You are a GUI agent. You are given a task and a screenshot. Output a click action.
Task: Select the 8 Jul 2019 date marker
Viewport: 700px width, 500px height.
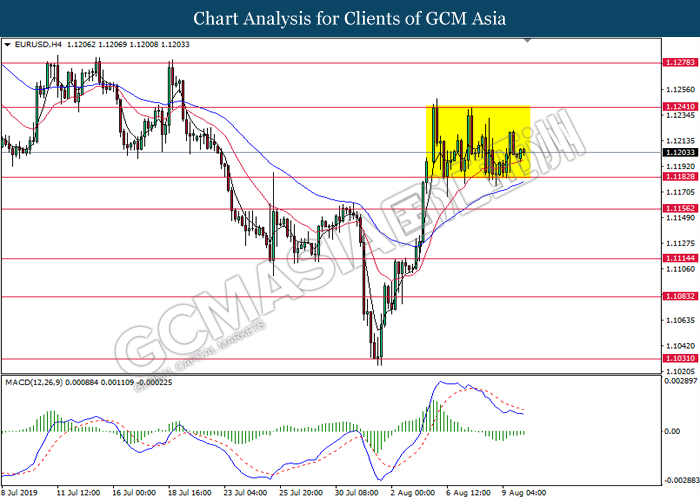coord(20,493)
